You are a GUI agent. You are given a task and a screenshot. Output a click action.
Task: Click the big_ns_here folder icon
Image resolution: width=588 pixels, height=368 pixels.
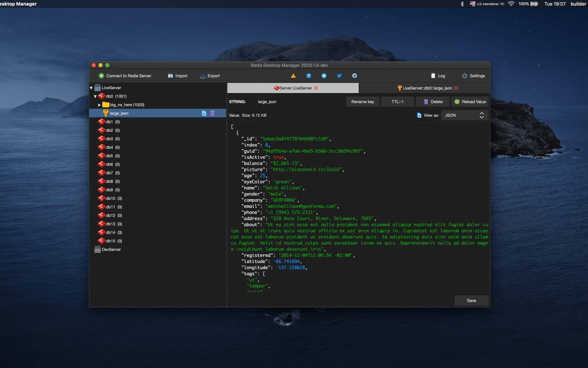coord(106,105)
